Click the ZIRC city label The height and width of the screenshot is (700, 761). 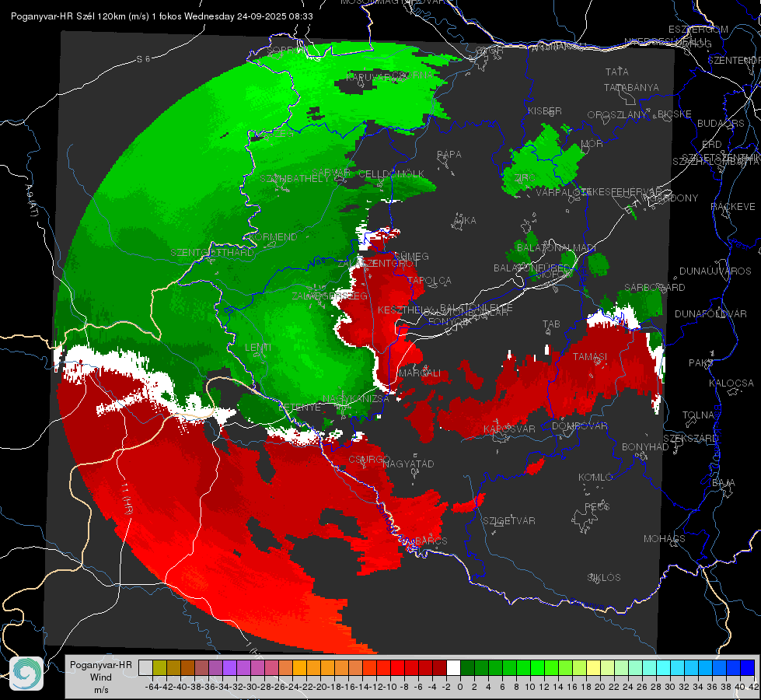525,178
